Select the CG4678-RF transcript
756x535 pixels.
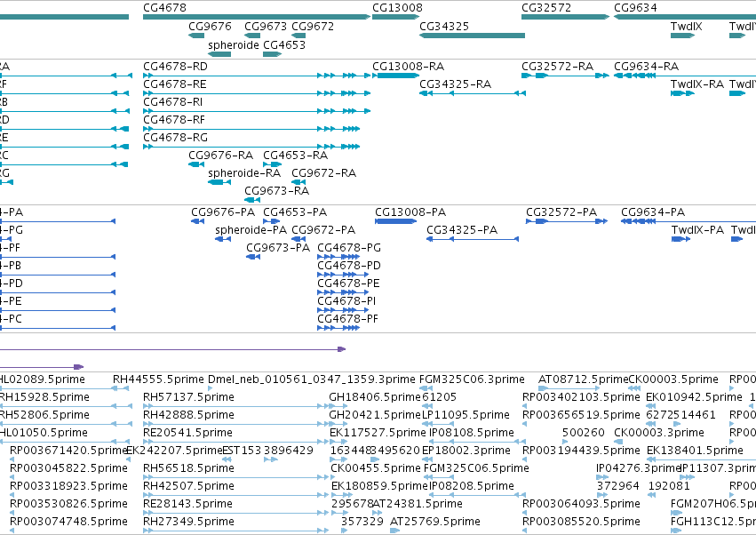pos(251,129)
